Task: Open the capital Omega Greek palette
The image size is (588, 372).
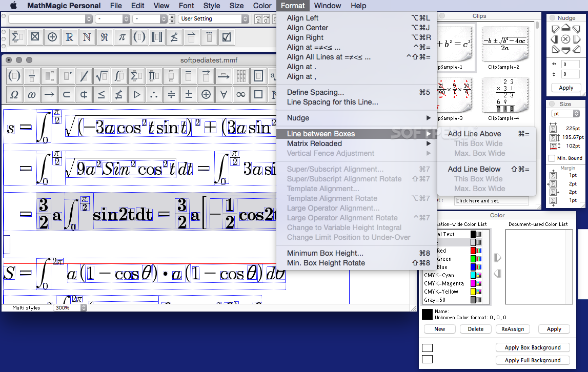Action: tap(14, 94)
